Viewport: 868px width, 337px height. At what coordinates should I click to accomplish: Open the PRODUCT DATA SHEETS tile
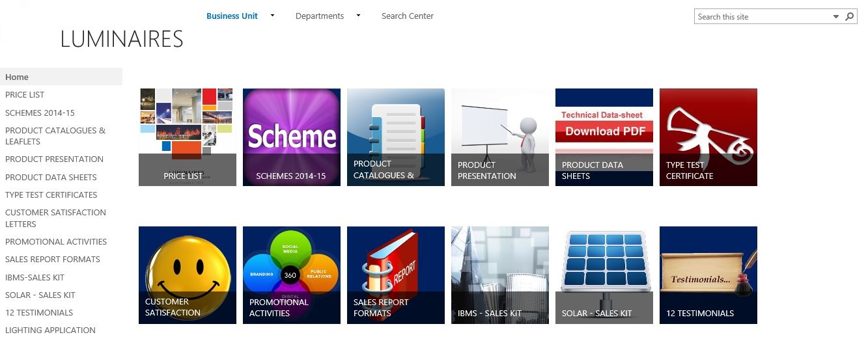pos(604,137)
